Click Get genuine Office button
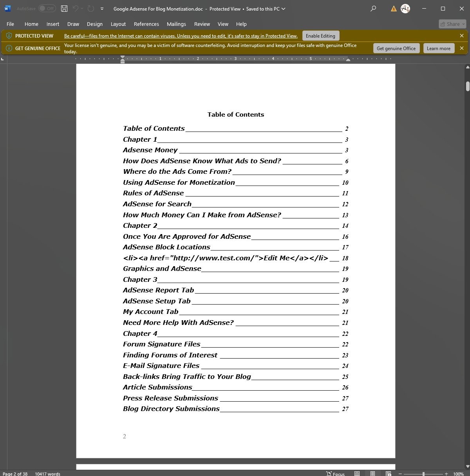The height and width of the screenshot is (476, 470). [396, 48]
